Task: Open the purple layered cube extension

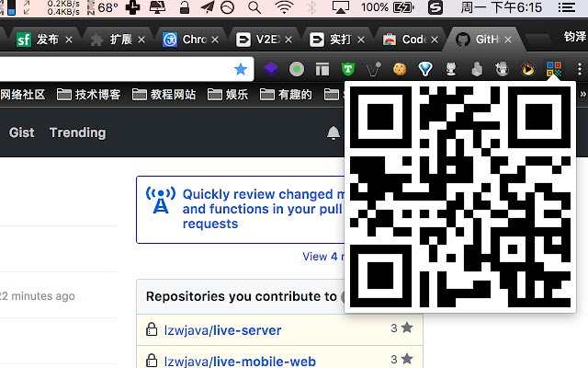Action: [271, 69]
